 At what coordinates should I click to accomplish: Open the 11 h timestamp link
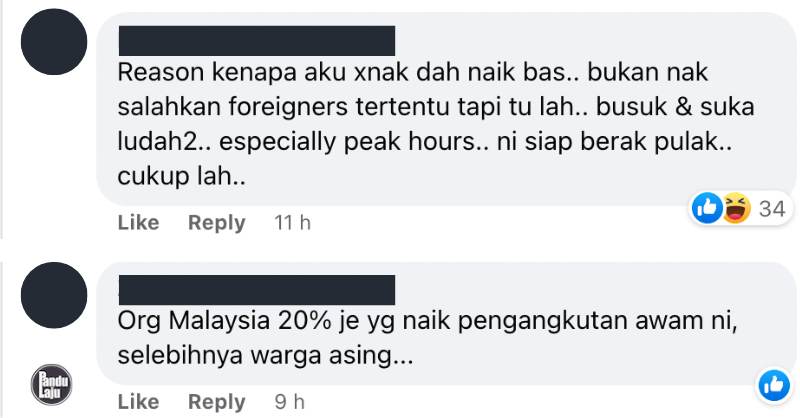pos(292,223)
